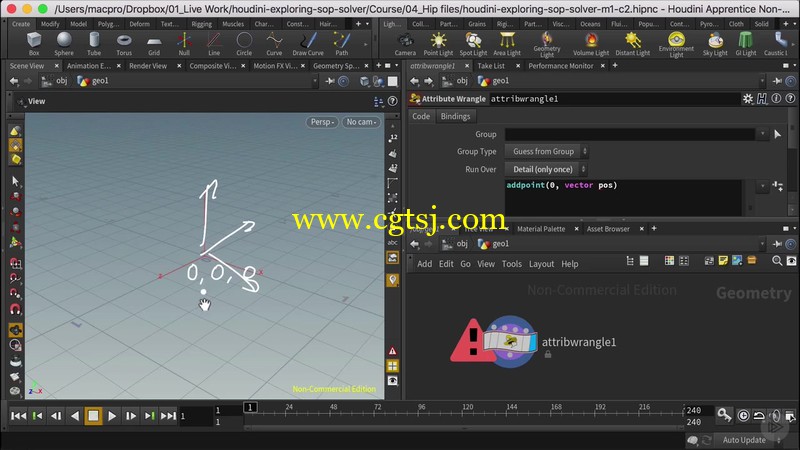This screenshot has width=800, height=450.
Task: Click the attribwrangle1 node icon
Action: 510,341
